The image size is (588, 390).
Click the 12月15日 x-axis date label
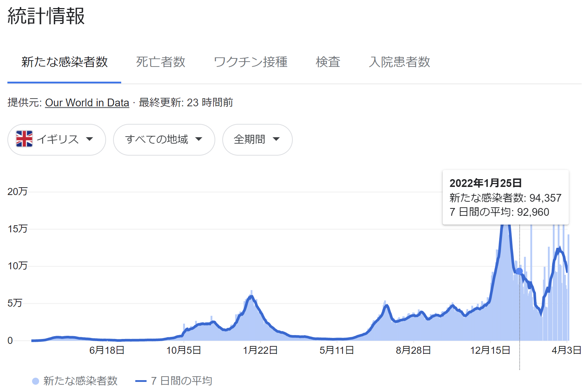tap(490, 350)
